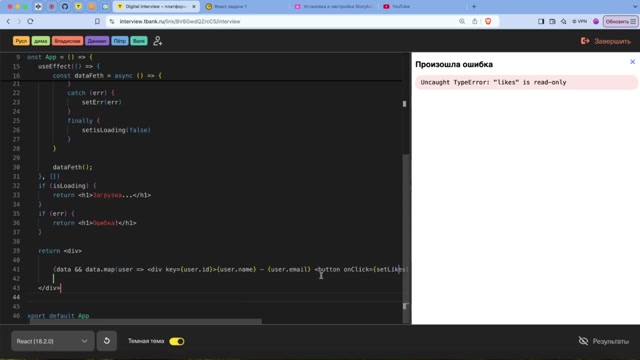Click the closing </div> on line 43
The image size is (640, 360).
(49, 288)
